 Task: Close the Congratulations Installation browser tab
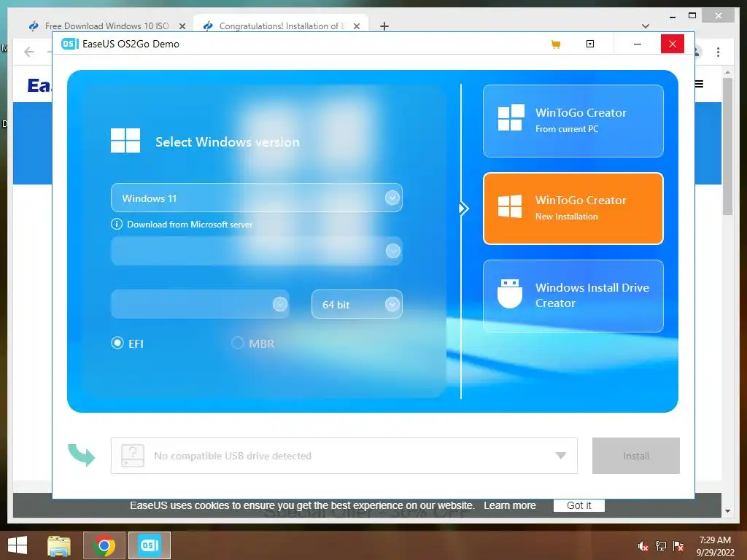click(x=356, y=26)
